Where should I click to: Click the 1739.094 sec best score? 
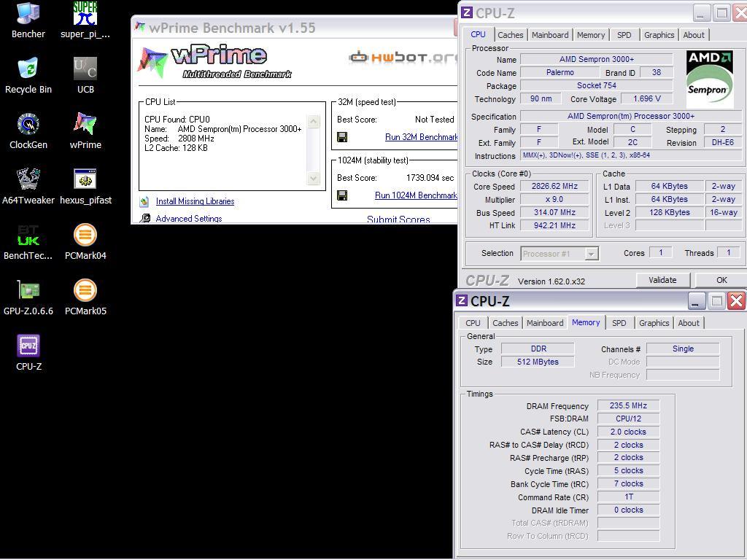[x=430, y=178]
